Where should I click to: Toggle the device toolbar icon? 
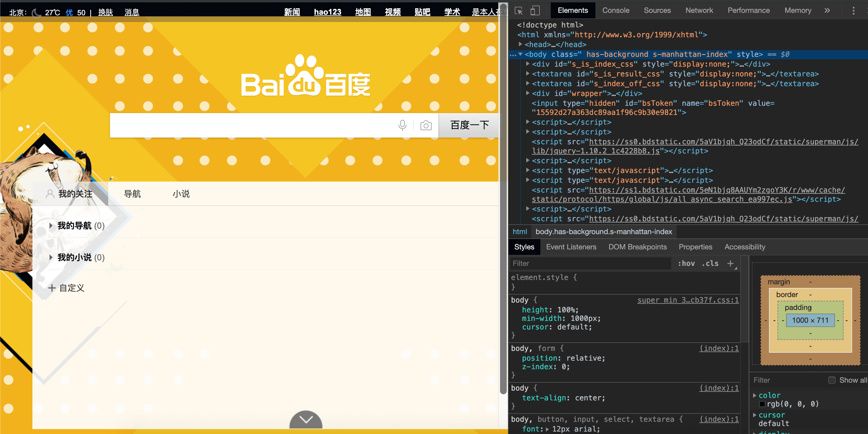tap(535, 11)
